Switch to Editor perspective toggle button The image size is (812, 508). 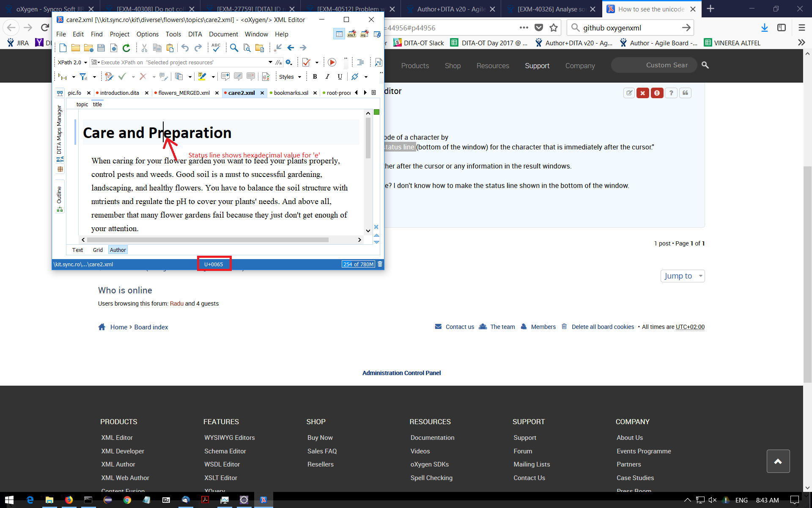pyautogui.click(x=339, y=34)
